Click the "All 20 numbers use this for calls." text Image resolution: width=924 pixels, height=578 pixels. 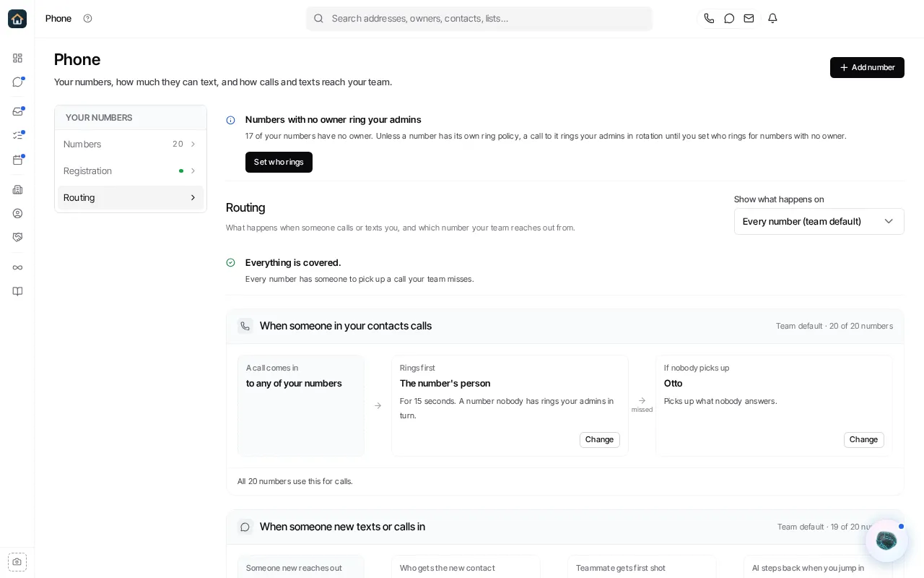pyautogui.click(x=295, y=481)
